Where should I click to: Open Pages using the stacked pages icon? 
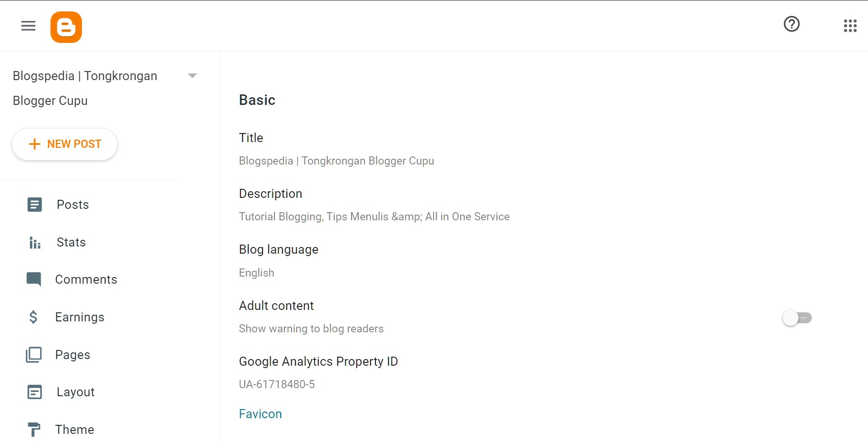pyautogui.click(x=34, y=354)
